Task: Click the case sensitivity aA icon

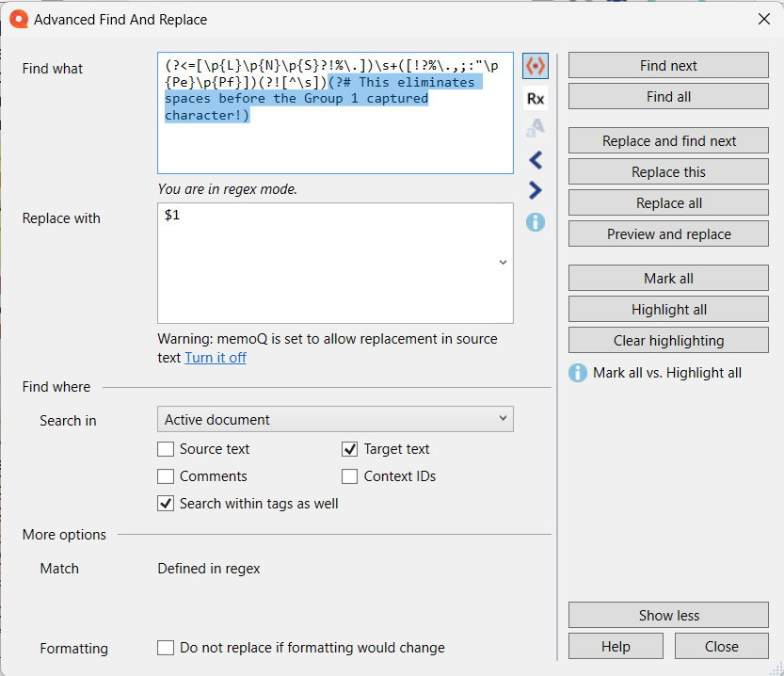Action: click(x=535, y=128)
